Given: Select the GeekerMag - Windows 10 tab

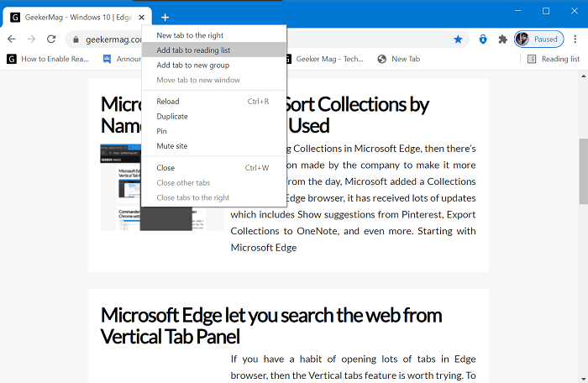Looking at the screenshot, I should click(x=77, y=18).
